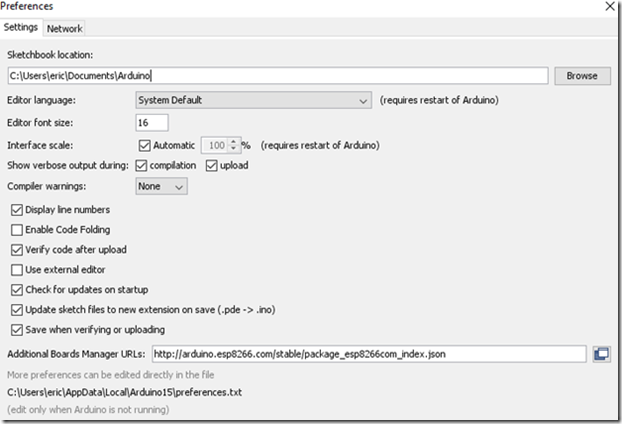The height and width of the screenshot is (424, 622).
Task: Click the 'Editor language:' label
Action: pos(41,100)
